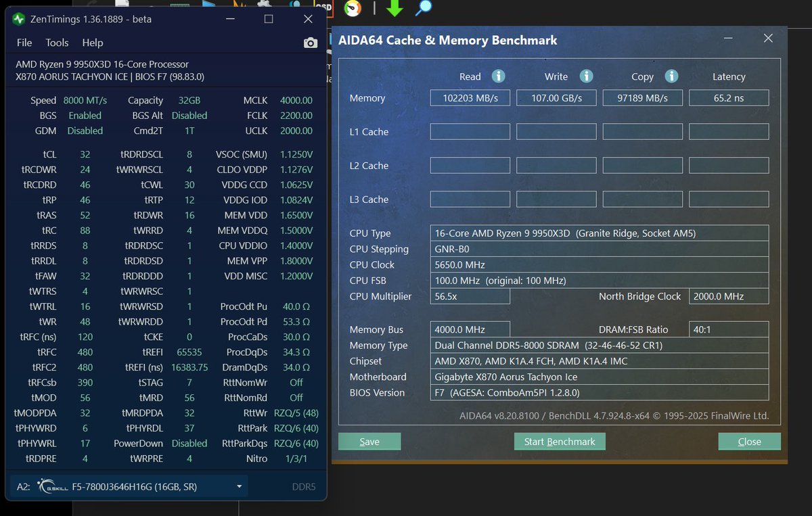Select the Memory Write value 107.00 GB/s
812x516 pixels.
coord(556,98)
